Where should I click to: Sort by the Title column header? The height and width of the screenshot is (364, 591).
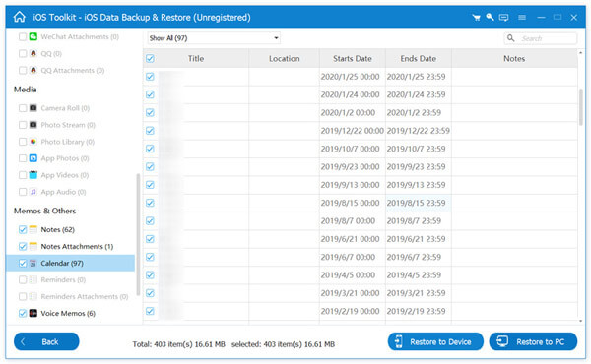click(x=196, y=58)
